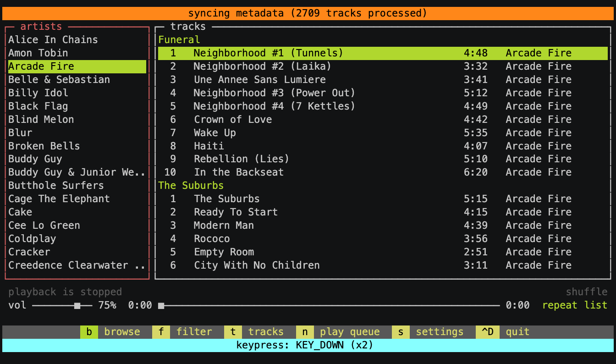Enable shuffle mode
616x364 pixels.
(587, 292)
